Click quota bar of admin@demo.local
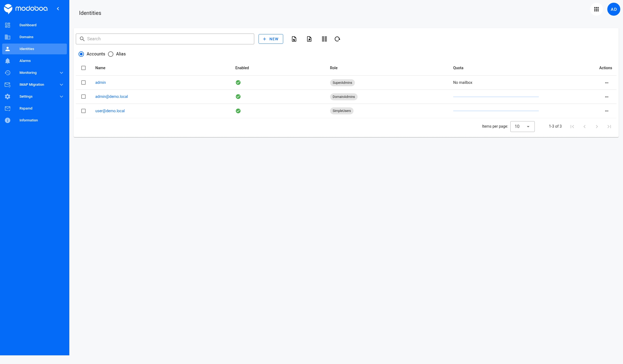This screenshot has width=623, height=364. point(496,97)
